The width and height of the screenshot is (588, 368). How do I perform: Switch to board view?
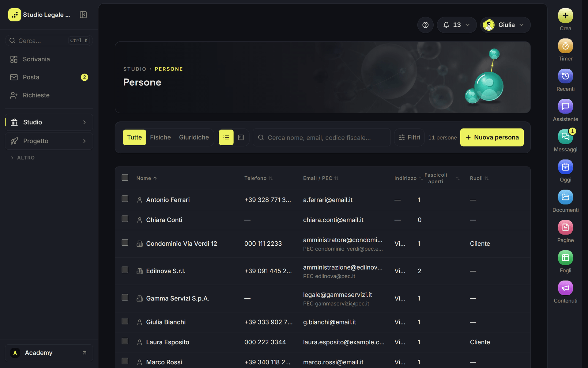[x=241, y=137]
